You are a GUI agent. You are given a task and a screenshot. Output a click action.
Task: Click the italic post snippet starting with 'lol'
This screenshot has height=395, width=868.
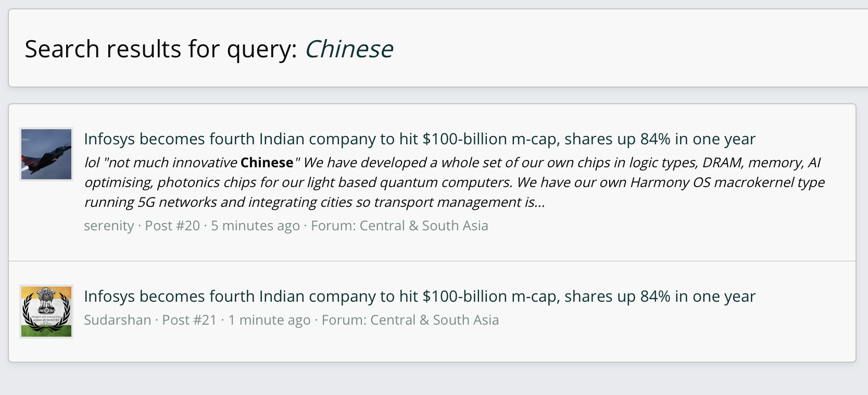[454, 182]
